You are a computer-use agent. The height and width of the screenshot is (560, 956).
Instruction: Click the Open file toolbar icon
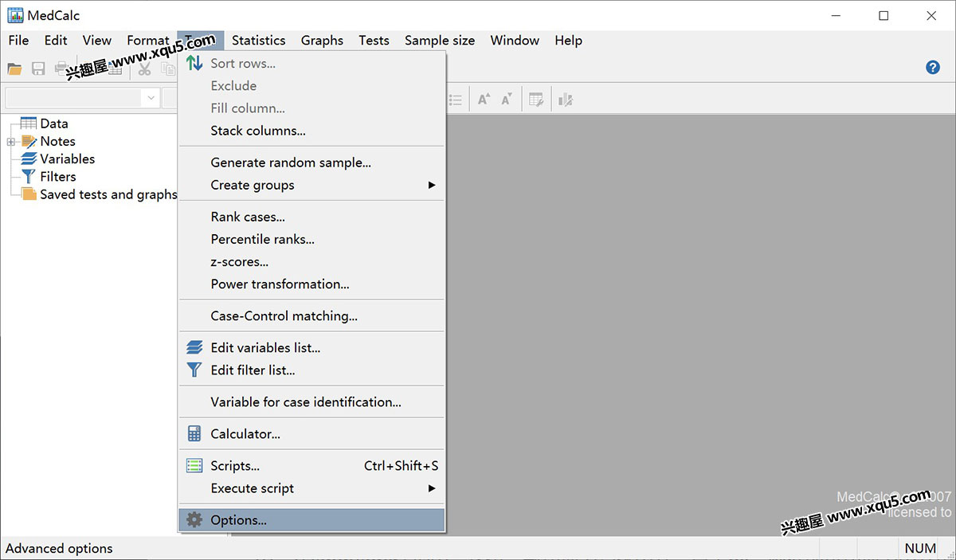tap(14, 69)
